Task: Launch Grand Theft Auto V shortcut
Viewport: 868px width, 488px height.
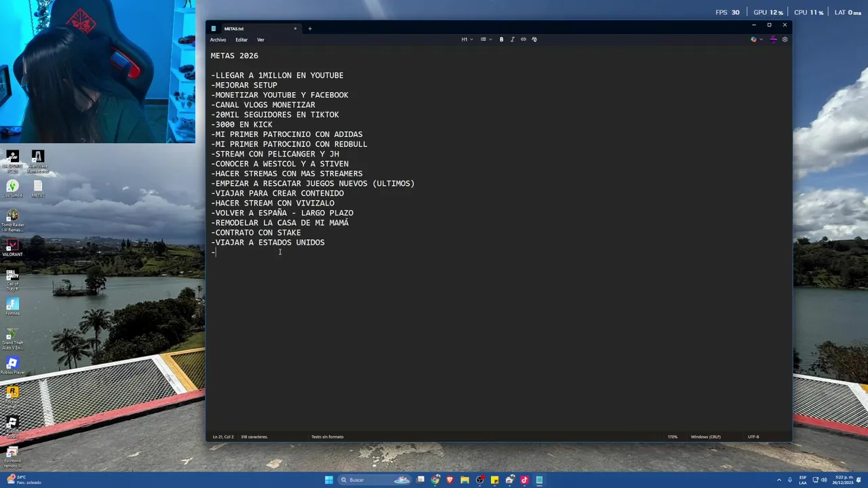Action: tap(12, 339)
